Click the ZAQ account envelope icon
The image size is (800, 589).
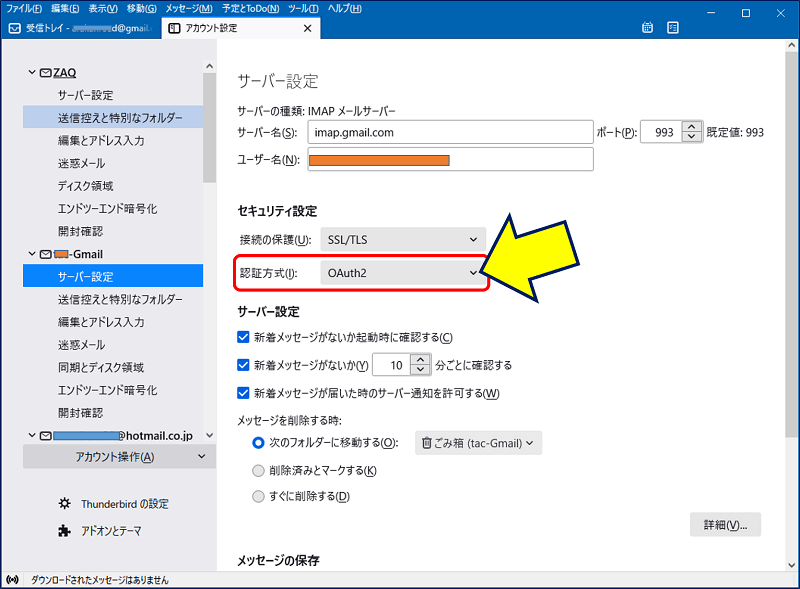(x=45, y=73)
